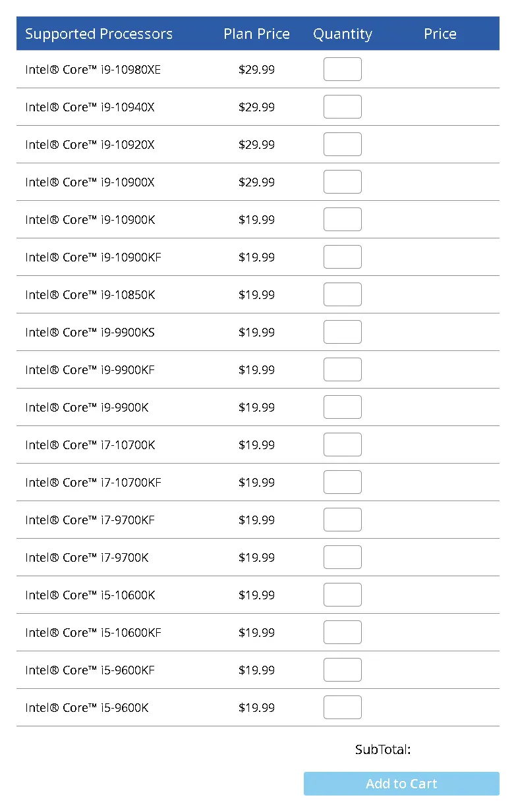Select the i7-10700K quantity box
This screenshot has width=516, height=812.
click(343, 445)
